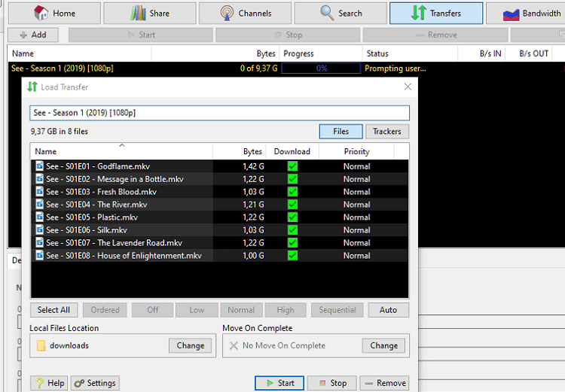Click file icon of S01E03 Fresh Blood.mkv
This screenshot has height=392, width=565.
click(40, 192)
